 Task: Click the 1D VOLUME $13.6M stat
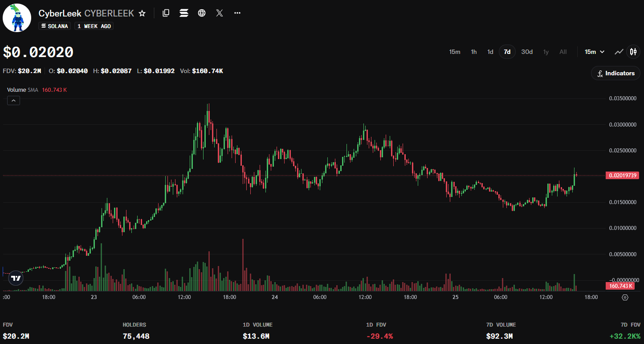pyautogui.click(x=258, y=331)
